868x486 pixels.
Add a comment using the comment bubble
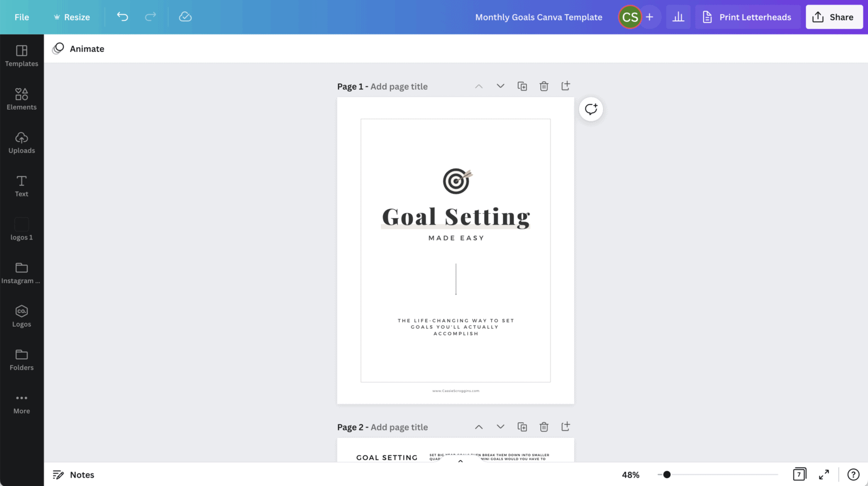point(591,109)
